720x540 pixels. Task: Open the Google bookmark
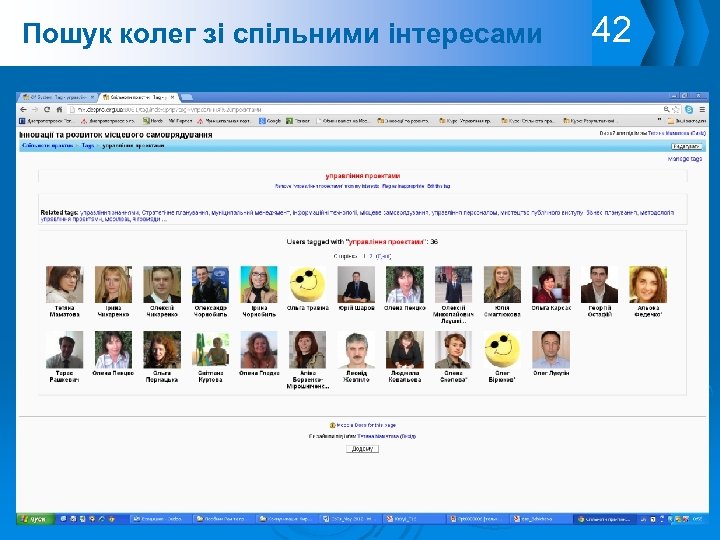coord(270,121)
